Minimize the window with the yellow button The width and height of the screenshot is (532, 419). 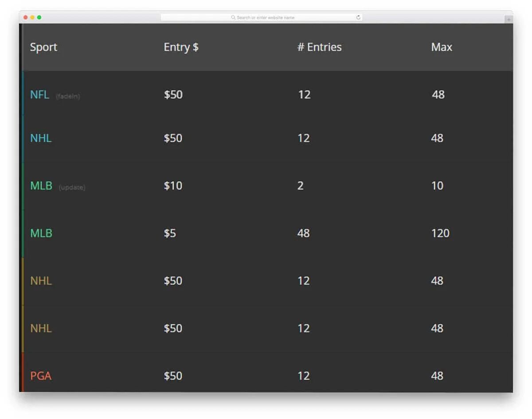(32, 17)
